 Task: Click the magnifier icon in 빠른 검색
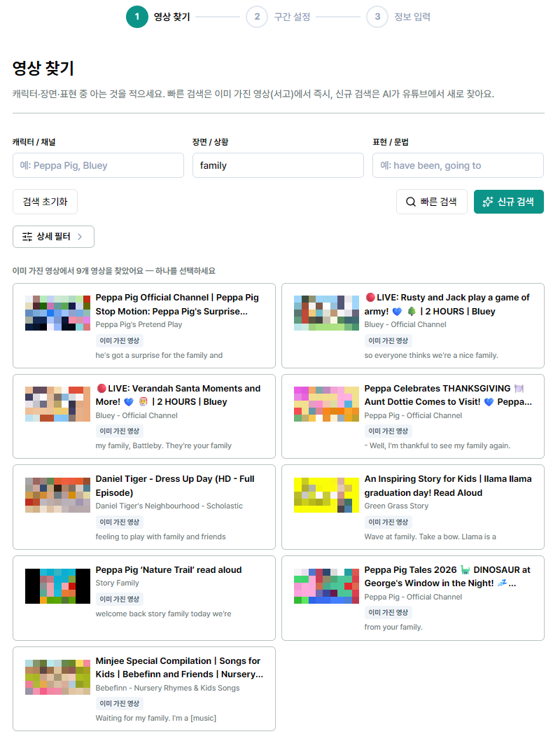tap(410, 202)
